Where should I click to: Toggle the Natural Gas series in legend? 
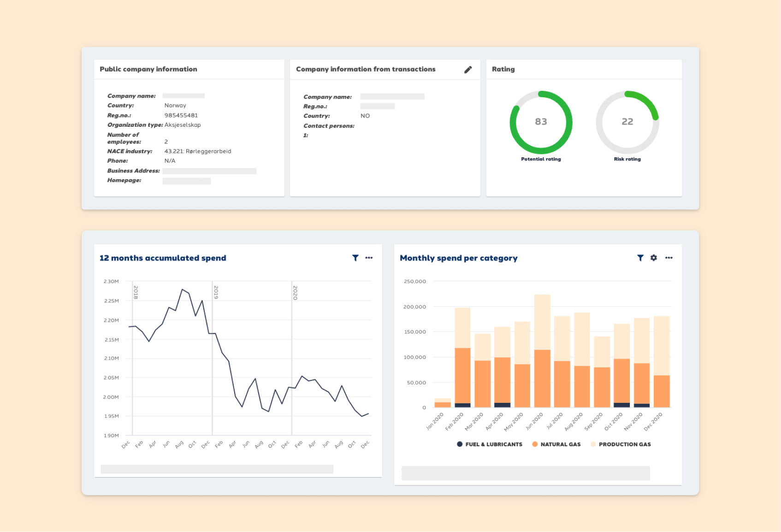pyautogui.click(x=556, y=444)
